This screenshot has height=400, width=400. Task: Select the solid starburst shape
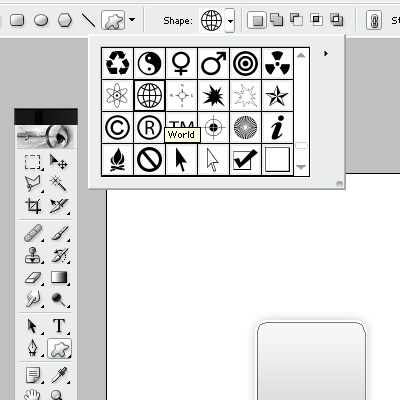coord(213,95)
